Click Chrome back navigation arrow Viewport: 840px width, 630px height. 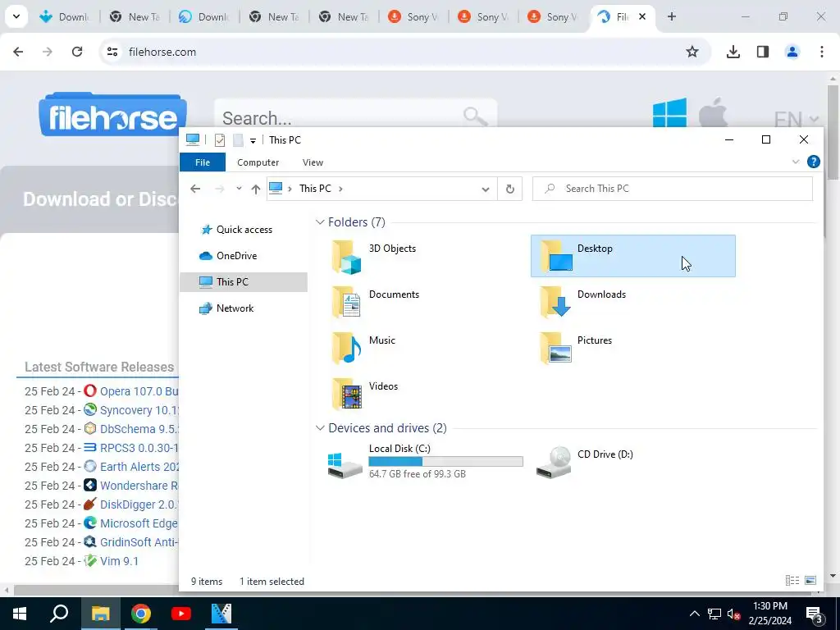18,52
